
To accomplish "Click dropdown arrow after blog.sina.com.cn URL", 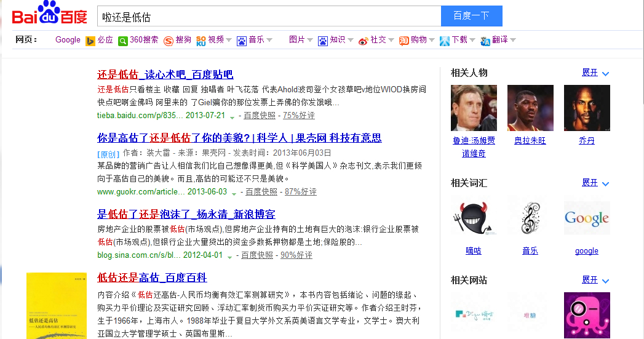I will tap(229, 257).
